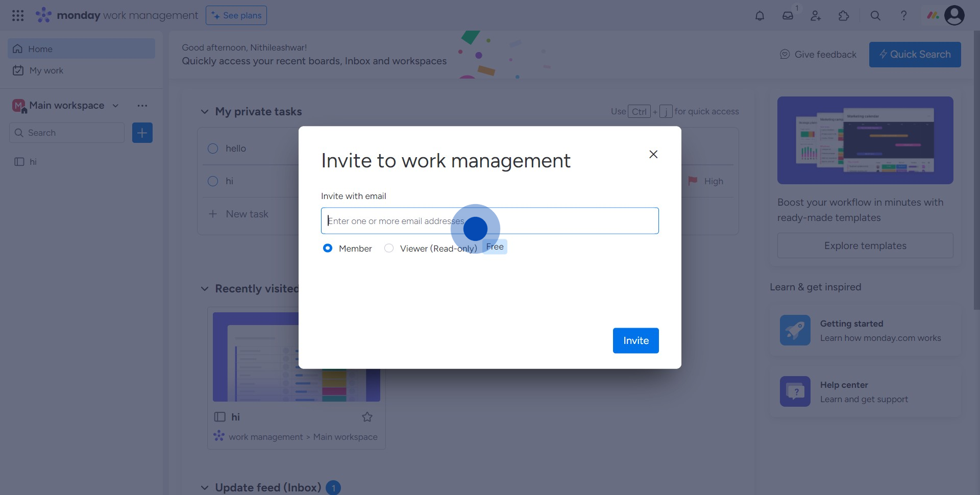Select the Member radio option

pyautogui.click(x=328, y=248)
